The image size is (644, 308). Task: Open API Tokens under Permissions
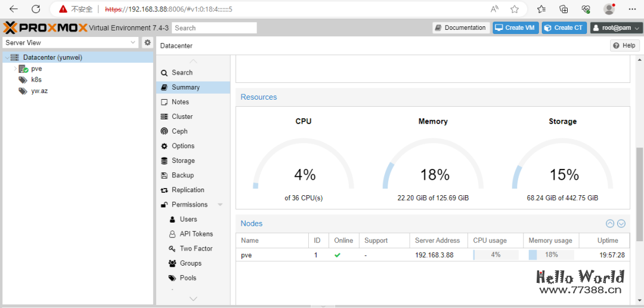(196, 234)
